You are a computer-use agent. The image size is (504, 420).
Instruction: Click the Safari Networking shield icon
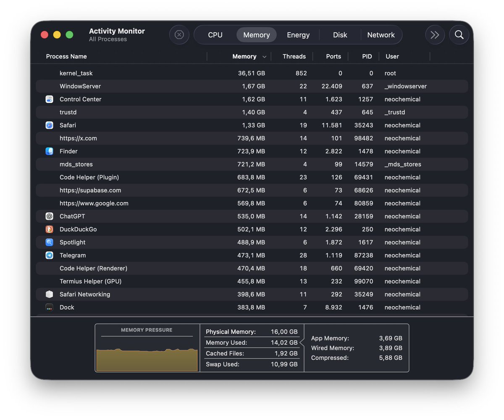(x=49, y=295)
